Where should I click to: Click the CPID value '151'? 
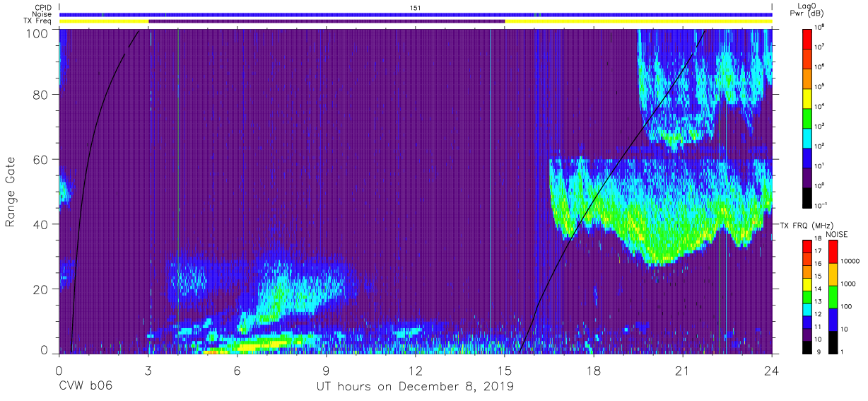click(x=416, y=8)
